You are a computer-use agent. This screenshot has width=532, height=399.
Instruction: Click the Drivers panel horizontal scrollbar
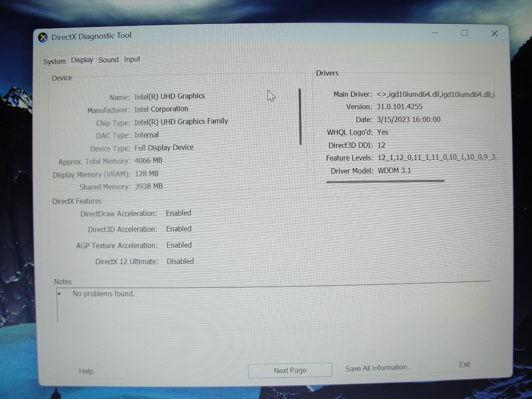point(385,181)
